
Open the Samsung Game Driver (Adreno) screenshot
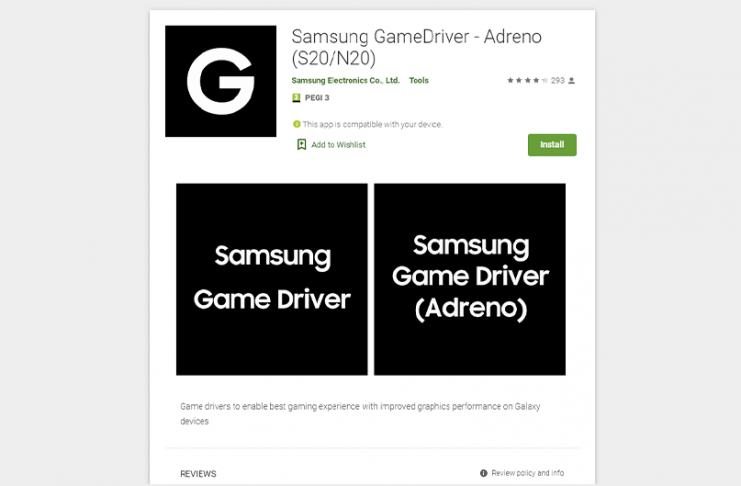[470, 279]
